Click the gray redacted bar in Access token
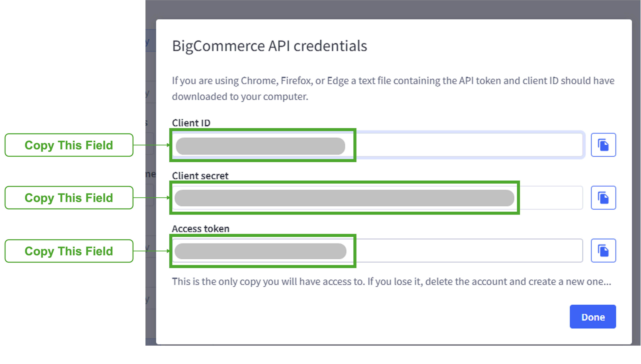The height and width of the screenshot is (364, 641). (x=260, y=251)
